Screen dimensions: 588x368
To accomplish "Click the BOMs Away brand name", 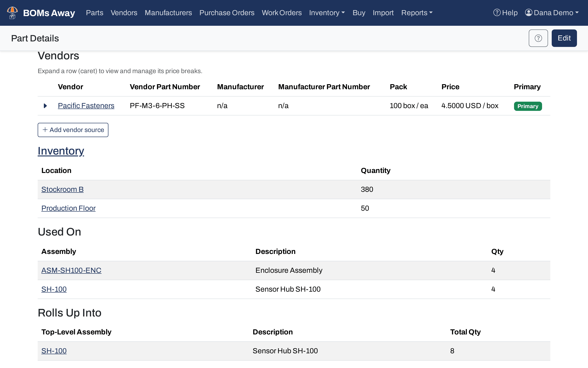I will (49, 13).
